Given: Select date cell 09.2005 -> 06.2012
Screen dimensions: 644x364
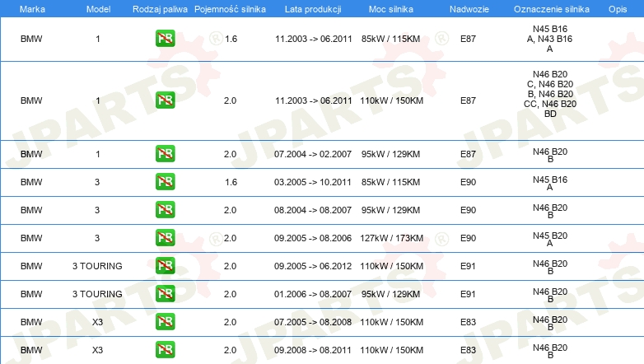Looking at the screenshot, I should point(313,266).
